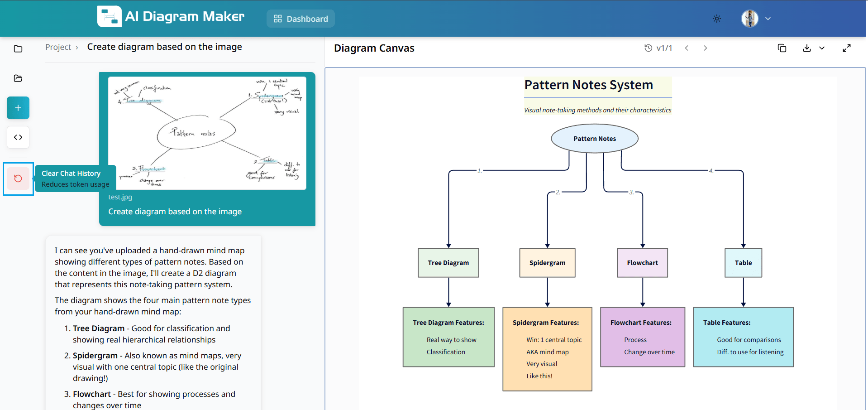Viewport: 868px width, 410px height.
Task: Copy the diagram using the copy icon
Action: (782, 48)
